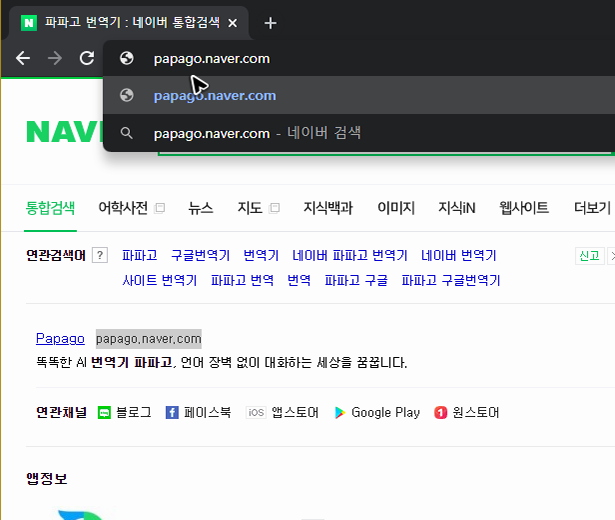Open the 지도 tab
615x520 pixels.
(x=250, y=208)
